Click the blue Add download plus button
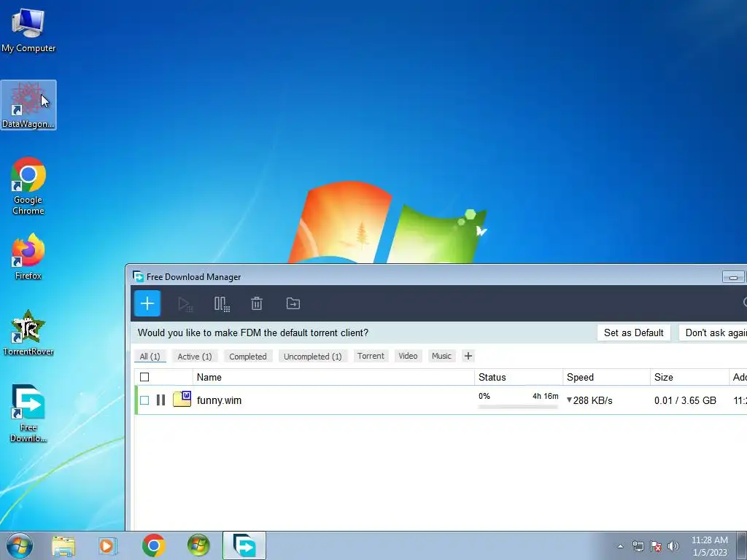The height and width of the screenshot is (560, 747). click(147, 303)
